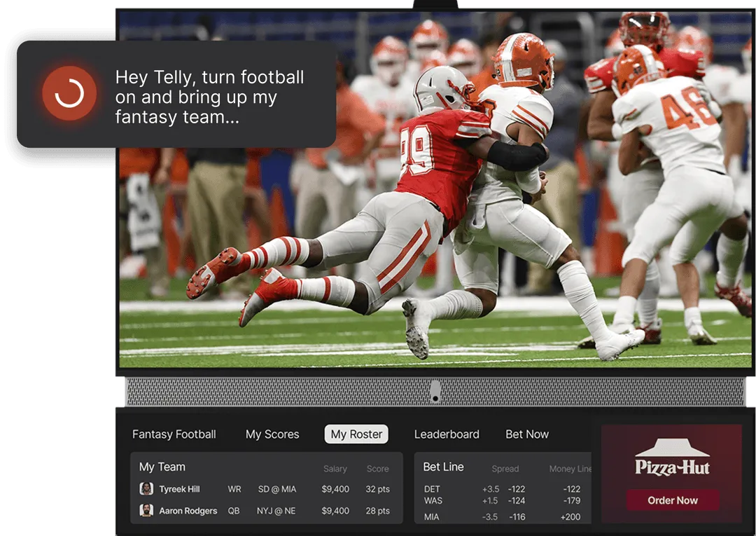Select the My Roster tab
The height and width of the screenshot is (536, 756).
click(x=356, y=434)
